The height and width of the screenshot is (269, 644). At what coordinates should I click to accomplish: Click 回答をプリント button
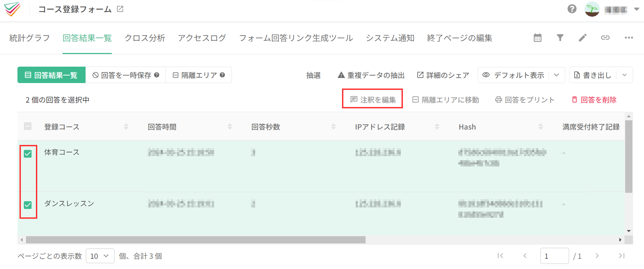pyautogui.click(x=525, y=99)
